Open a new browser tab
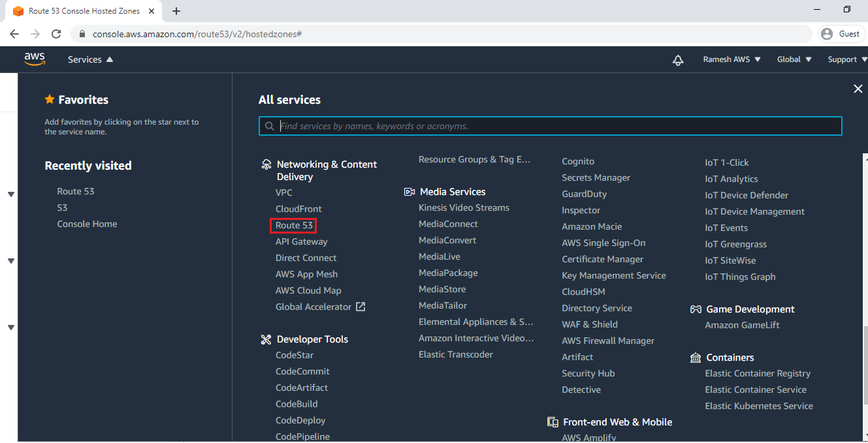 176,11
